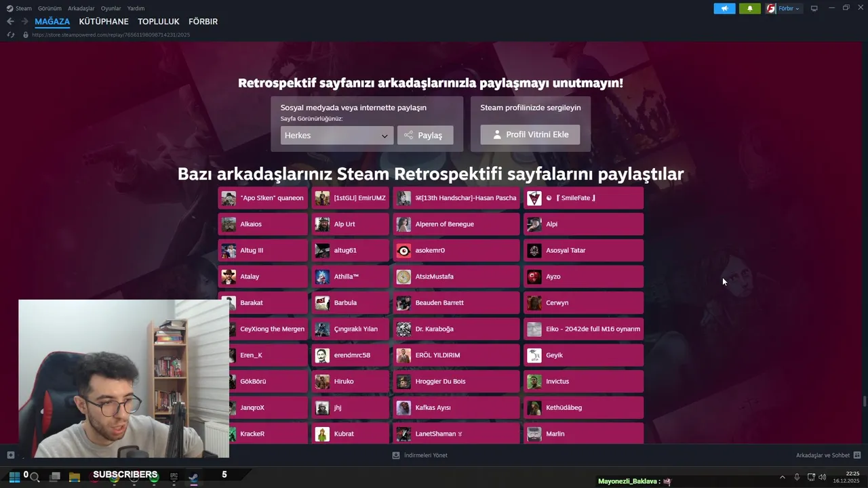Click Profil Vitrini Ekle button
The width and height of the screenshot is (868, 488).
coord(530,134)
